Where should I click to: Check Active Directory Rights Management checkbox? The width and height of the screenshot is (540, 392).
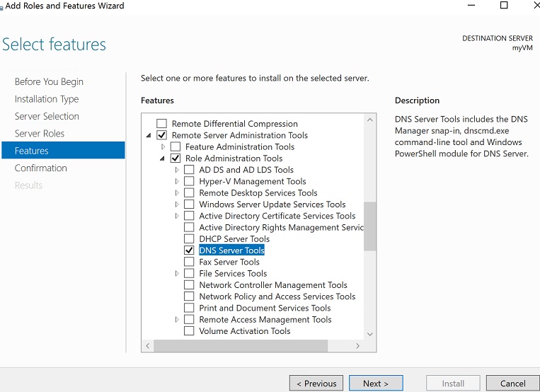189,227
